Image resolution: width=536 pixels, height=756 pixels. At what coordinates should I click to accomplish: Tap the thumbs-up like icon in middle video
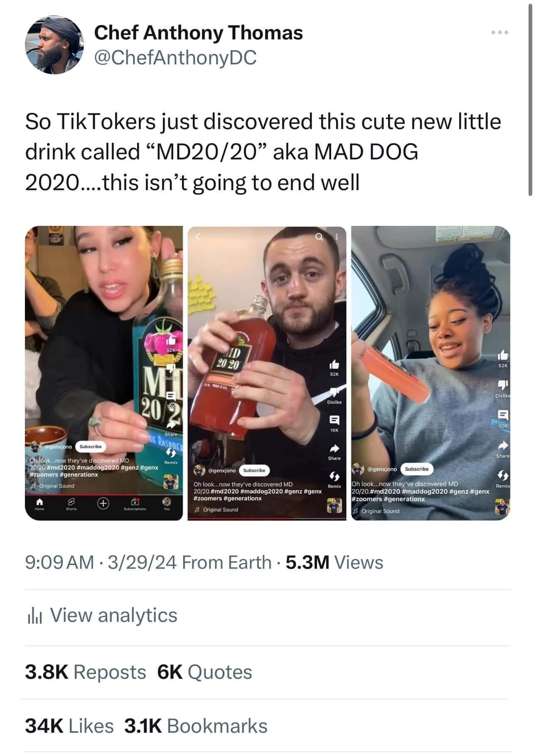[x=334, y=365]
